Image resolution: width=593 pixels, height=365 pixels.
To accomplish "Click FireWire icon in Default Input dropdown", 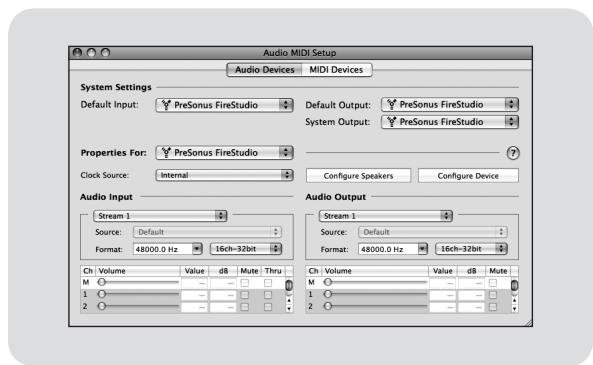I will pyautogui.click(x=166, y=105).
